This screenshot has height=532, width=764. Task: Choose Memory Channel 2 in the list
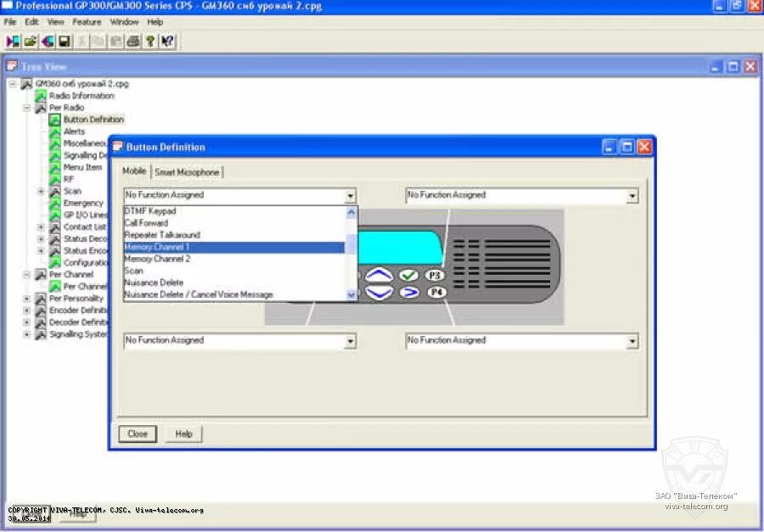pyautogui.click(x=234, y=259)
